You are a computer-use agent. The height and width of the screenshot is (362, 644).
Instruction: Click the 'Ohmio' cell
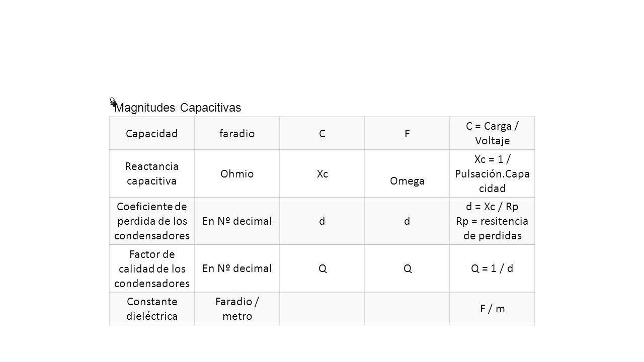(237, 173)
